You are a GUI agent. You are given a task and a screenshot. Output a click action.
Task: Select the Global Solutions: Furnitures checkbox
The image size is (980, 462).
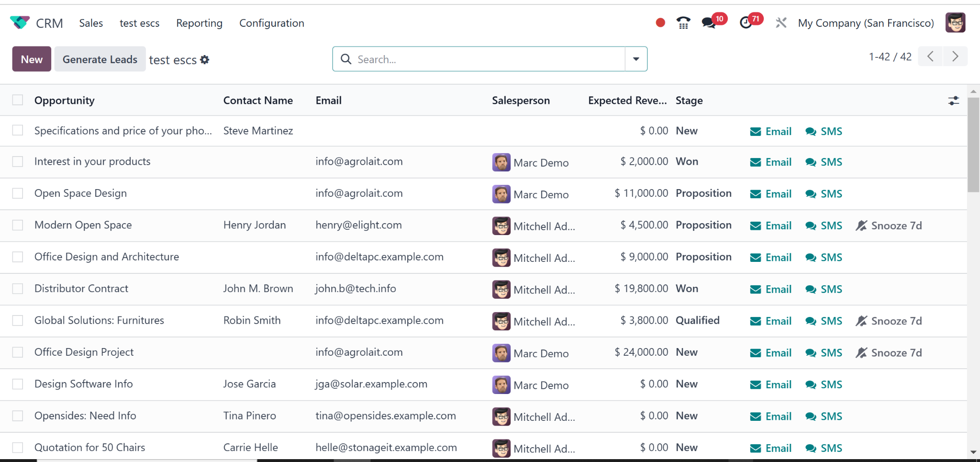(x=18, y=320)
